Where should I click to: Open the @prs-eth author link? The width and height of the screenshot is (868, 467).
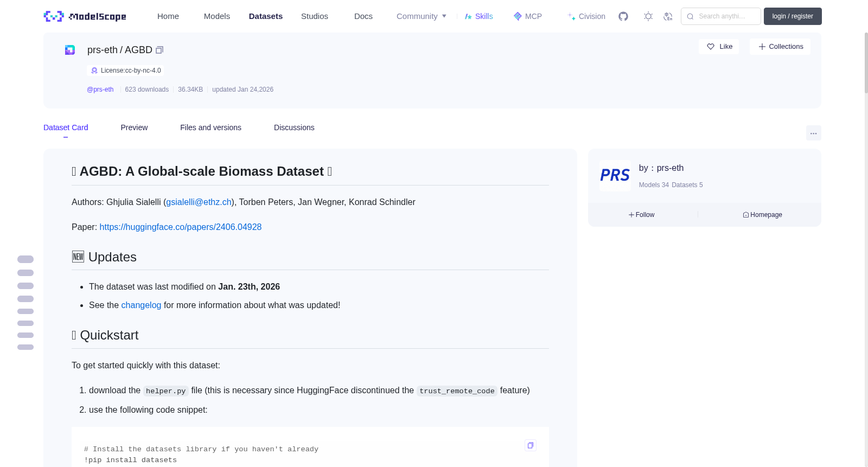100,89
